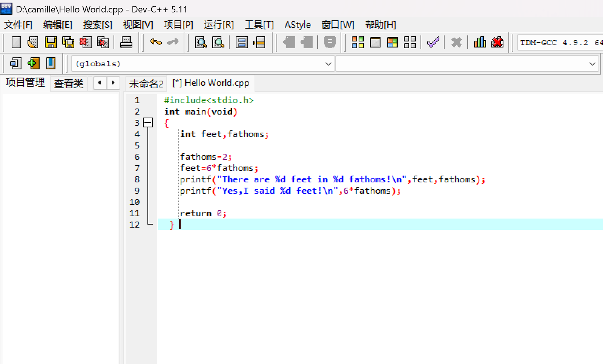Screen dimensions: 603x364
Task: Undo the last edit
Action: tap(155, 42)
